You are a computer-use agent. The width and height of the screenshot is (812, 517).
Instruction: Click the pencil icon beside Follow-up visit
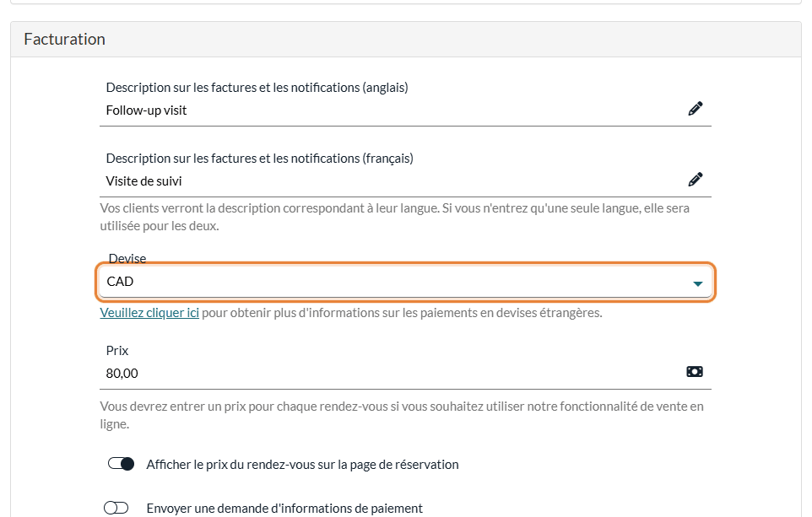click(x=695, y=109)
